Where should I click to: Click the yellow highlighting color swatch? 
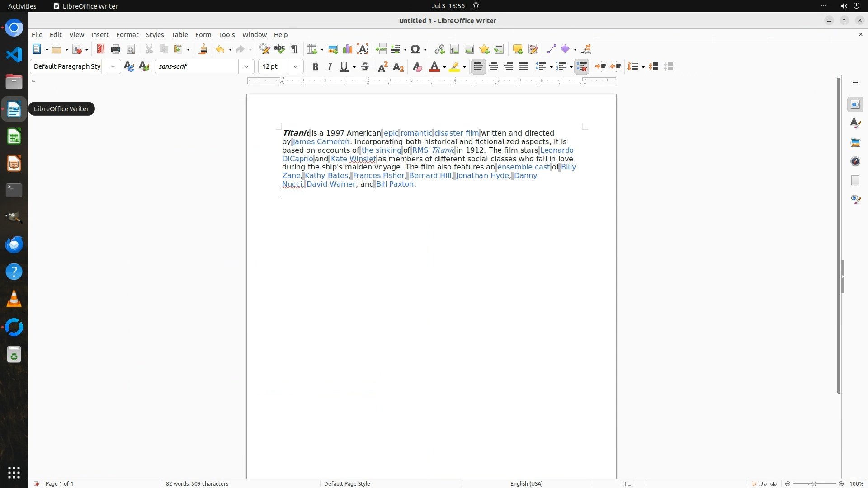point(454,67)
